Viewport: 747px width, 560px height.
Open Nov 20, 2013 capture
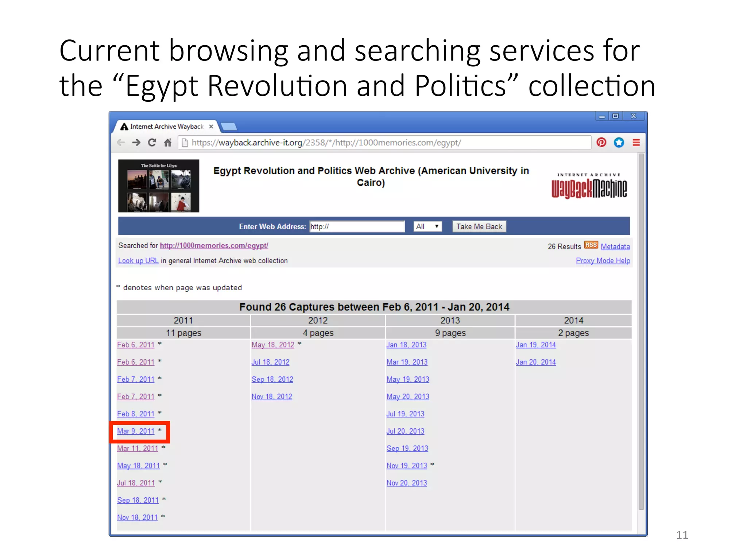pos(407,483)
